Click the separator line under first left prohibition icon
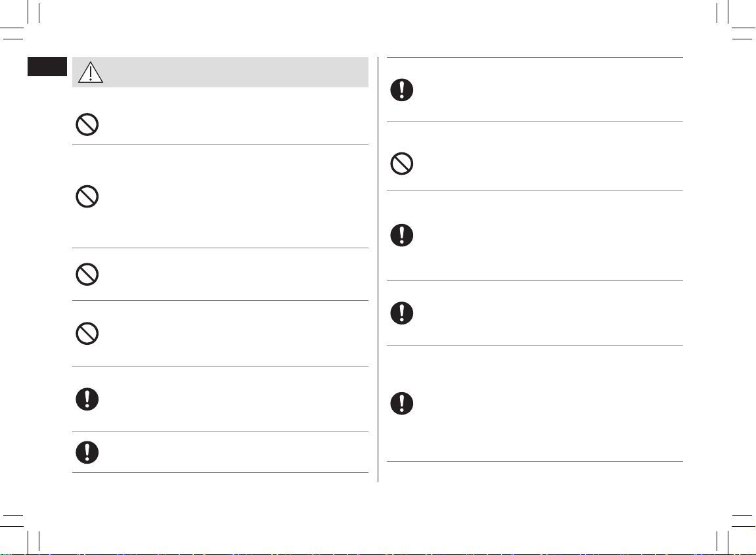 pos(220,144)
